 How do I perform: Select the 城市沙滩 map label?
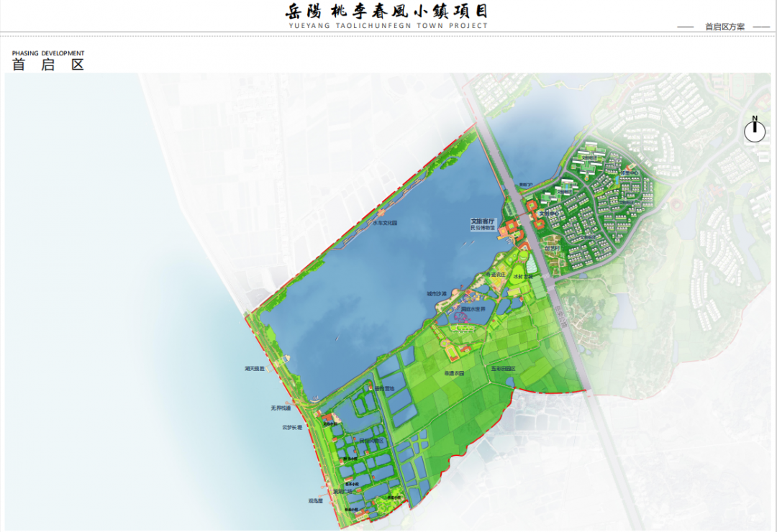pyautogui.click(x=436, y=294)
